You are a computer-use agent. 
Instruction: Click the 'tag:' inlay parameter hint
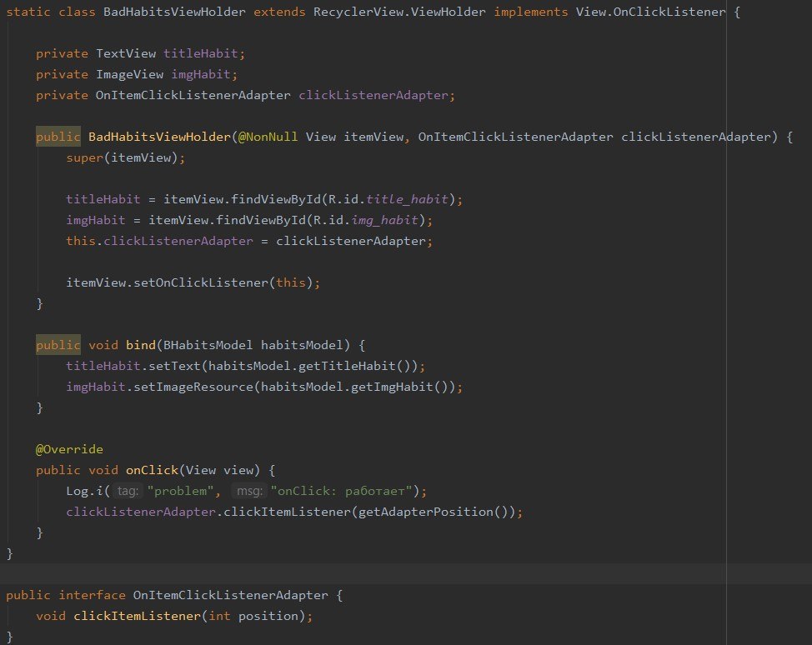pyautogui.click(x=128, y=491)
